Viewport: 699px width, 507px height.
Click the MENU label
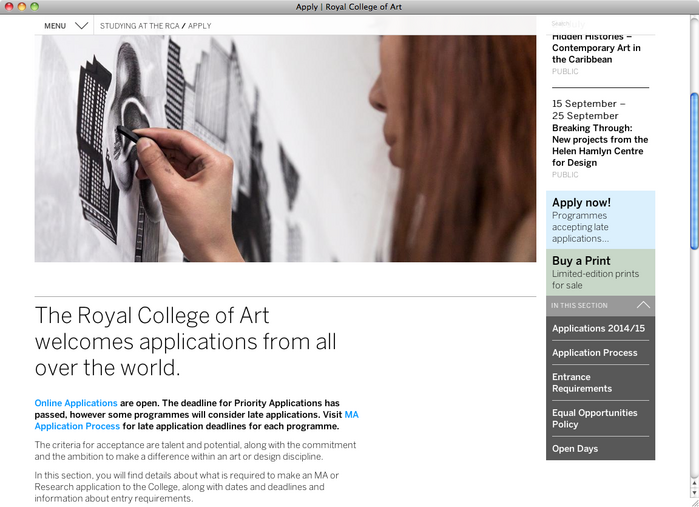click(55, 26)
